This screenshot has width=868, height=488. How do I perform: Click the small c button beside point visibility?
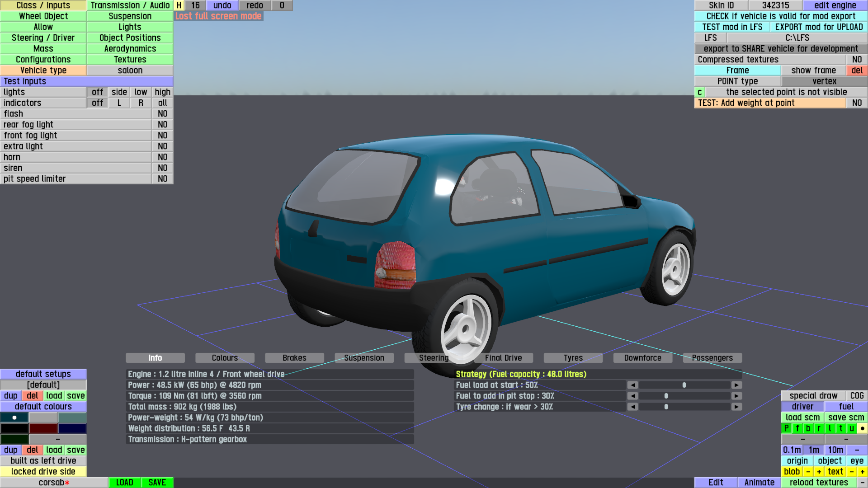[699, 92]
